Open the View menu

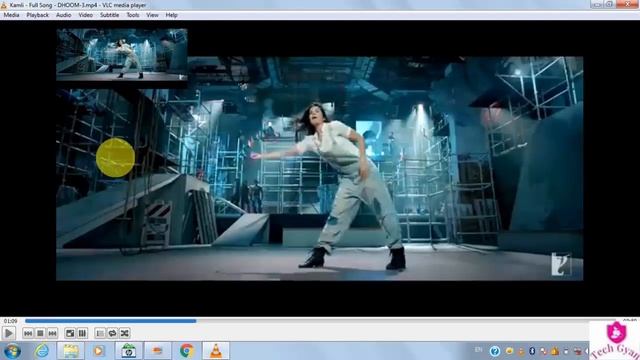click(152, 15)
